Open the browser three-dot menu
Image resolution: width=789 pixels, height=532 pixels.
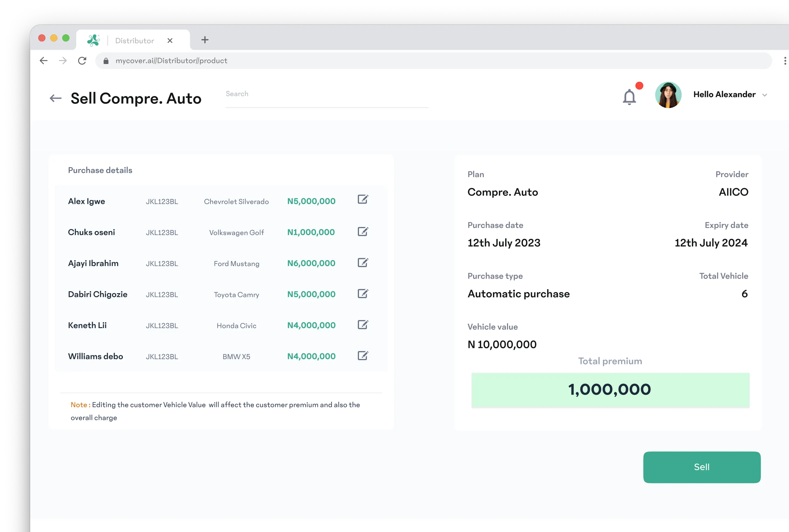[785, 61]
